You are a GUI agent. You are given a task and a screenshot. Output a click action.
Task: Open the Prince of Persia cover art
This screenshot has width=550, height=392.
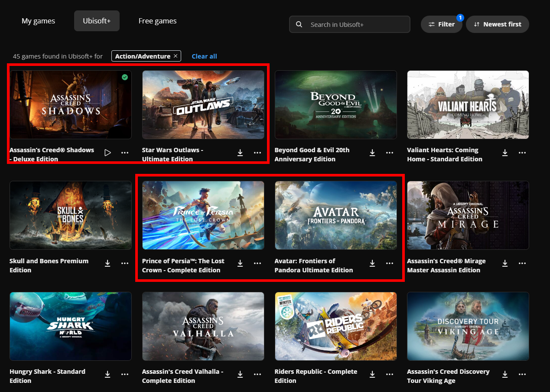point(203,215)
